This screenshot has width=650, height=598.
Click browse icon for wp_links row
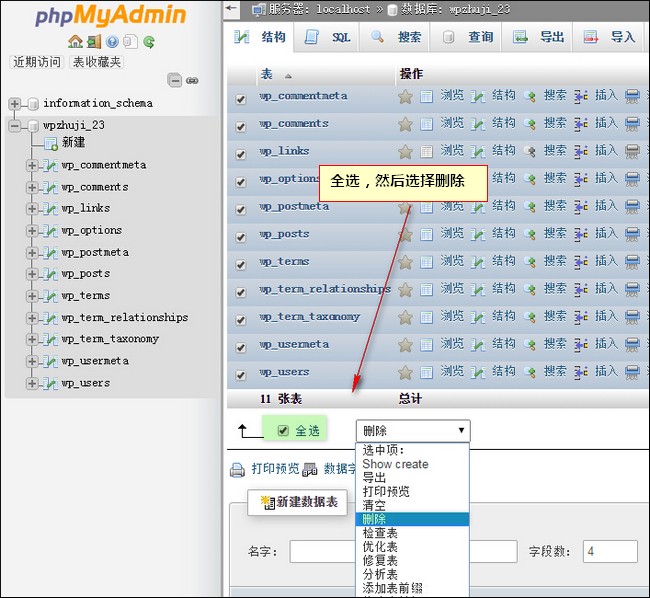[426, 152]
